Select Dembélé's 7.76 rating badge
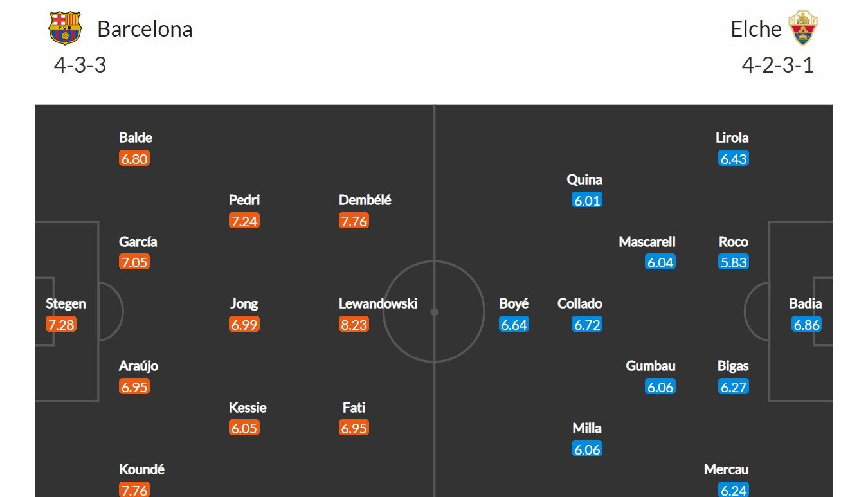This screenshot has width=868, height=497. click(x=354, y=221)
